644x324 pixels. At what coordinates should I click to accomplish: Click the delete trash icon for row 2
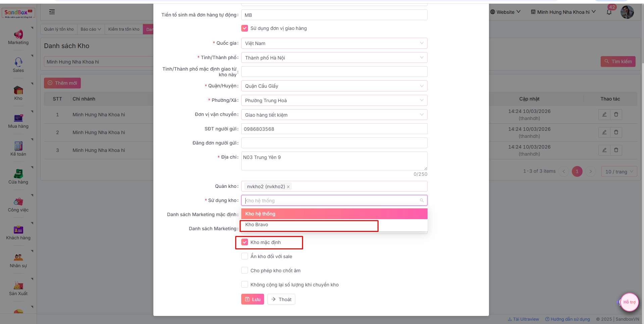coord(616,132)
